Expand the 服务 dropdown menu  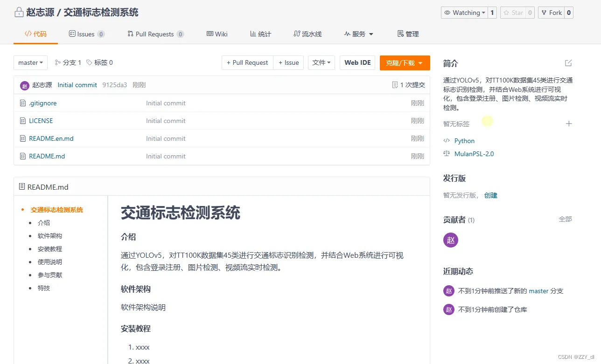click(358, 34)
